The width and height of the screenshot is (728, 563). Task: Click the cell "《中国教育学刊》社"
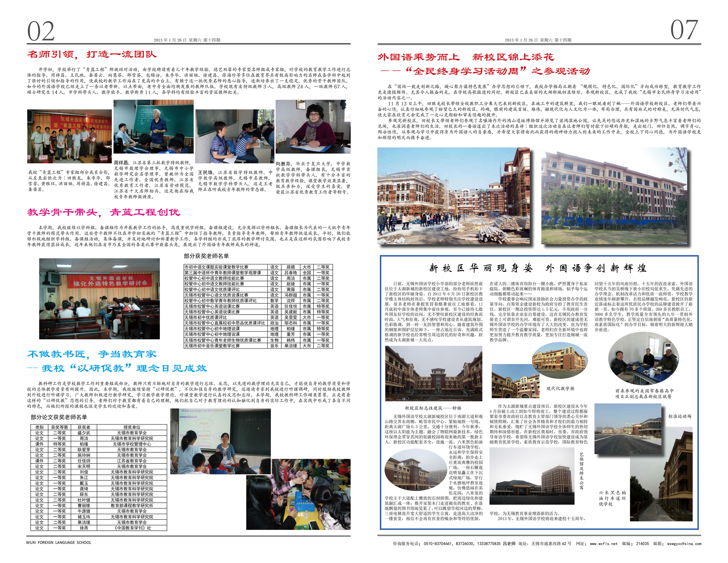point(132,528)
